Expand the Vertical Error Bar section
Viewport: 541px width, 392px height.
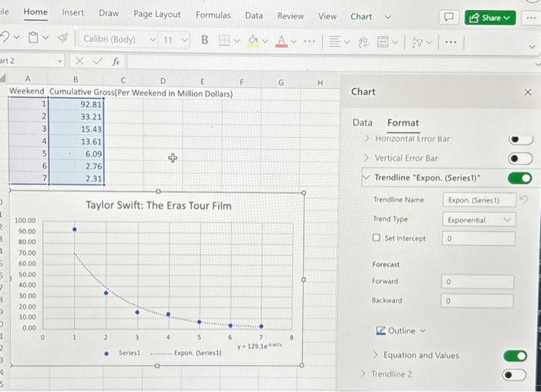(366, 158)
